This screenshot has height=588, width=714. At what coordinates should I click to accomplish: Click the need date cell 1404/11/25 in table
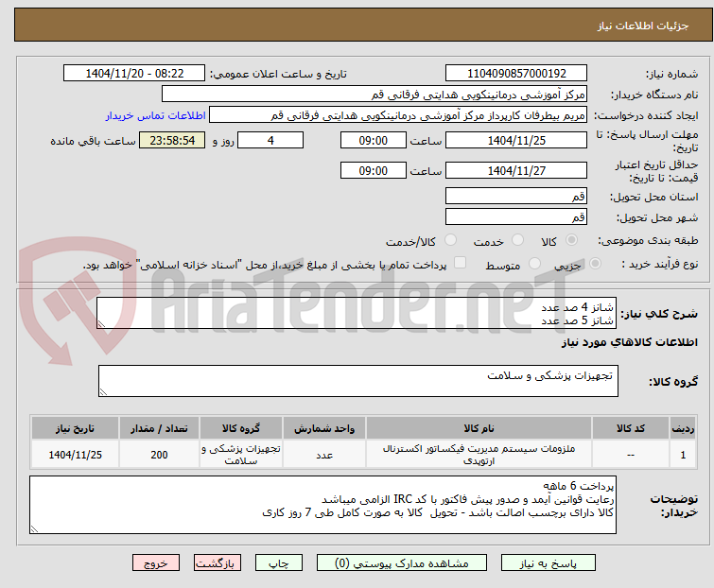click(x=75, y=455)
